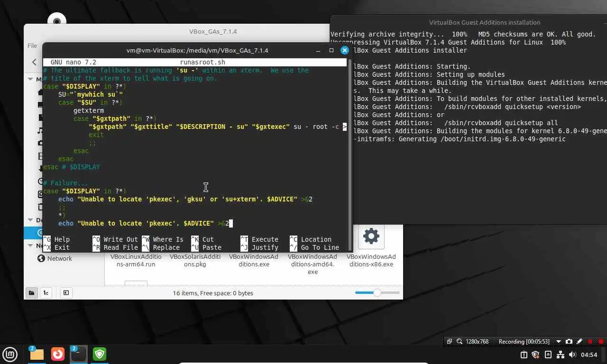Open the clock showing 04:54
The width and height of the screenshot is (607, 364).
[x=589, y=355]
